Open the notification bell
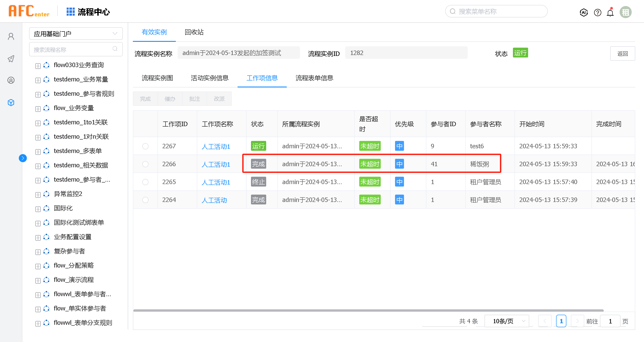Screen dimensions: 644x342 tap(610, 12)
